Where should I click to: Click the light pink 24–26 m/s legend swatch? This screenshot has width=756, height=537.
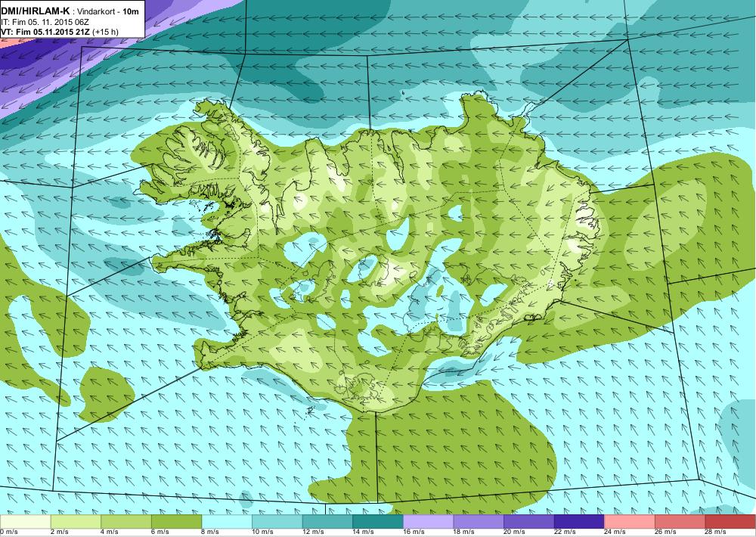click(629, 522)
